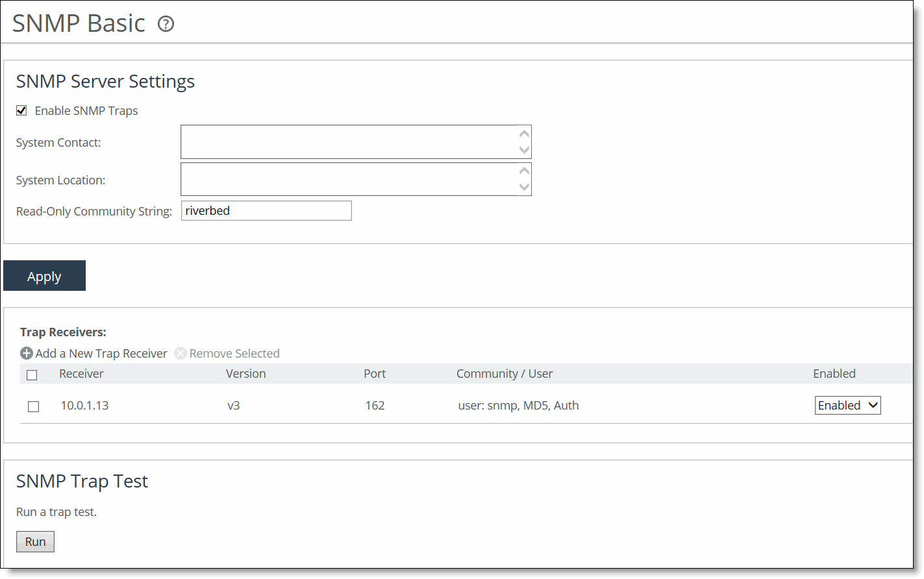Click System Location scroll down arrow
924x579 pixels.
click(x=524, y=187)
